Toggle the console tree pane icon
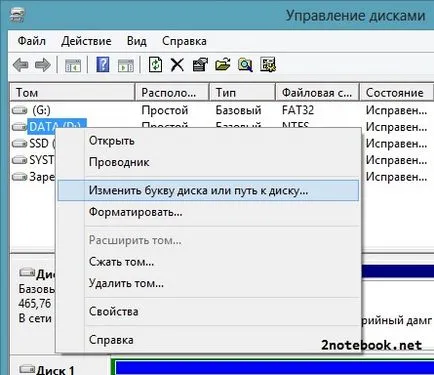Viewport: 434px width, 375px height. [x=73, y=65]
